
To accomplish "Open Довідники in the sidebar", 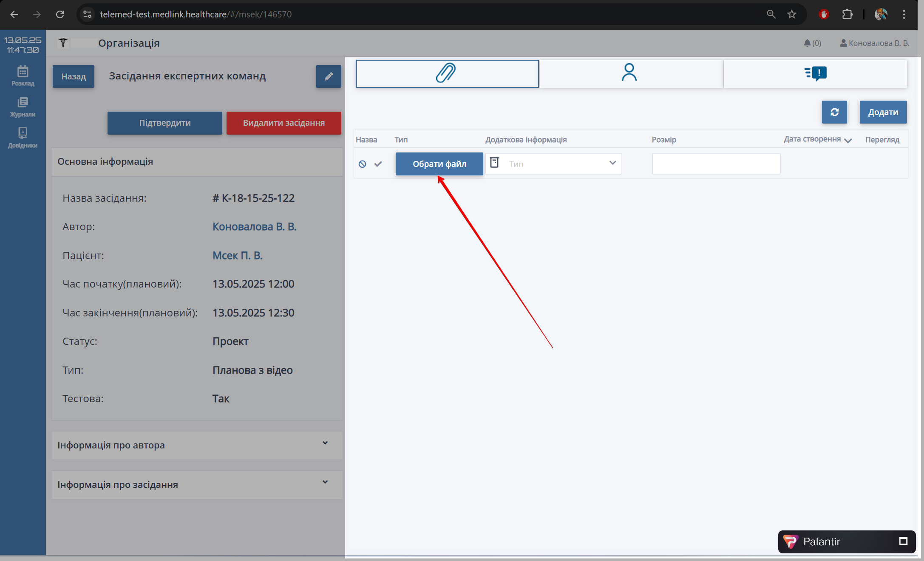I will [23, 138].
